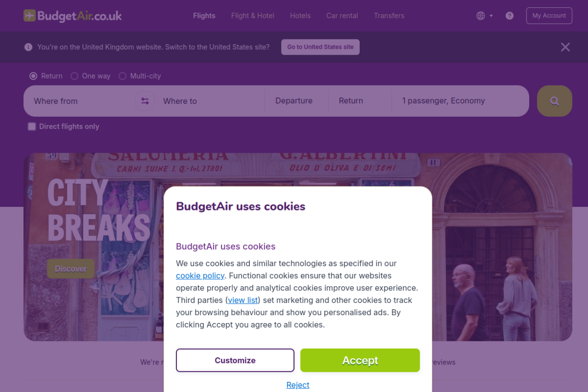Open the cookie policy link
This screenshot has width=588, height=392.
[x=200, y=276]
